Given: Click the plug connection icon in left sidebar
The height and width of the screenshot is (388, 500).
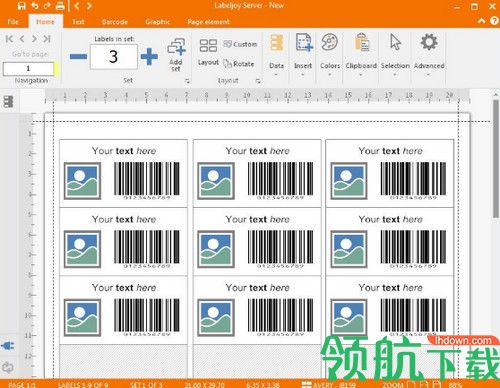Looking at the screenshot, I should pos(8,346).
